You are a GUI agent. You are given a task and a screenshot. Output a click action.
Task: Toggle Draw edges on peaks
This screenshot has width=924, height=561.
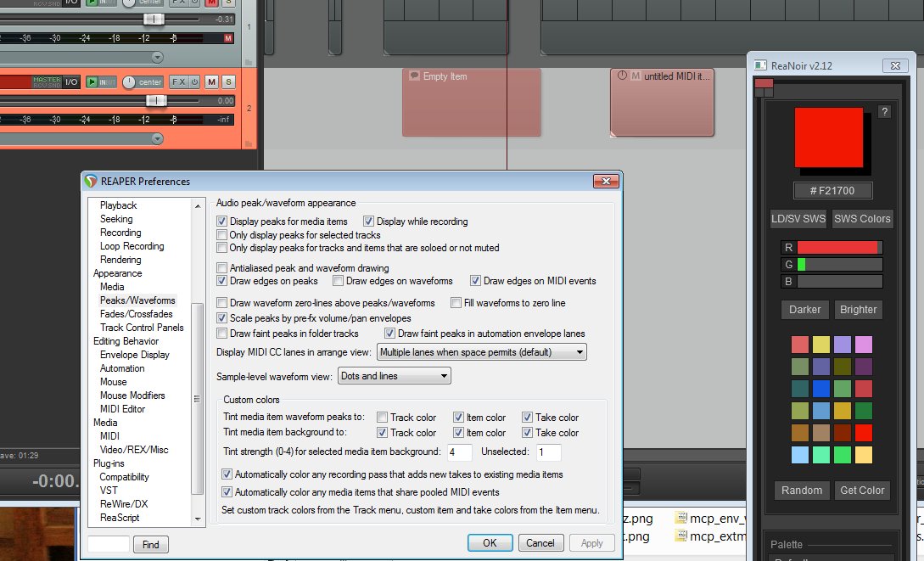pyautogui.click(x=221, y=281)
